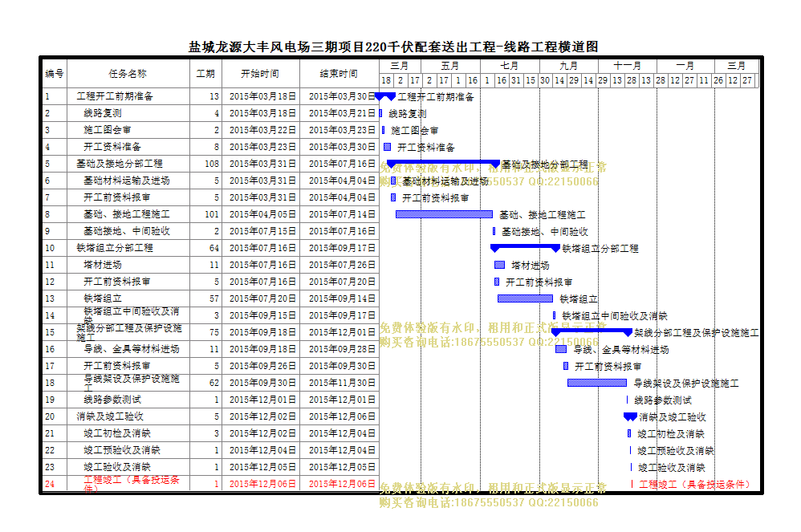Select the Gantt bar for 导线、金具等材料进场

(x=561, y=349)
